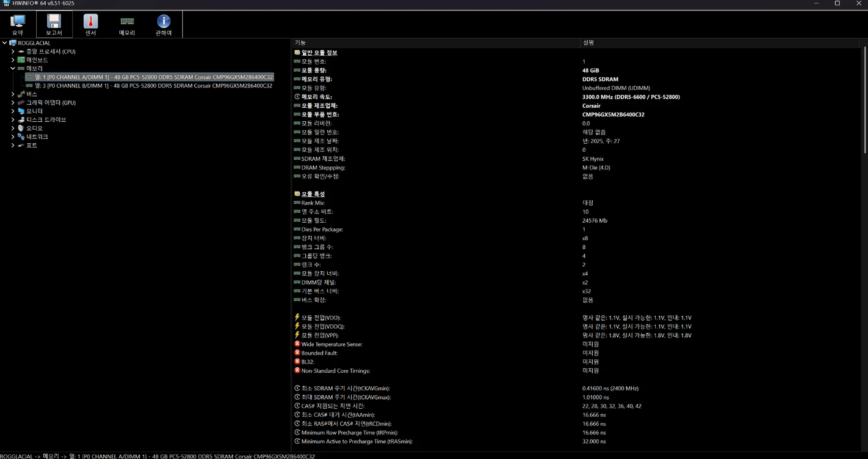Click folder icon beside 모듈 특성 header
Image resolution: width=868 pixels, height=459 pixels.
point(297,194)
